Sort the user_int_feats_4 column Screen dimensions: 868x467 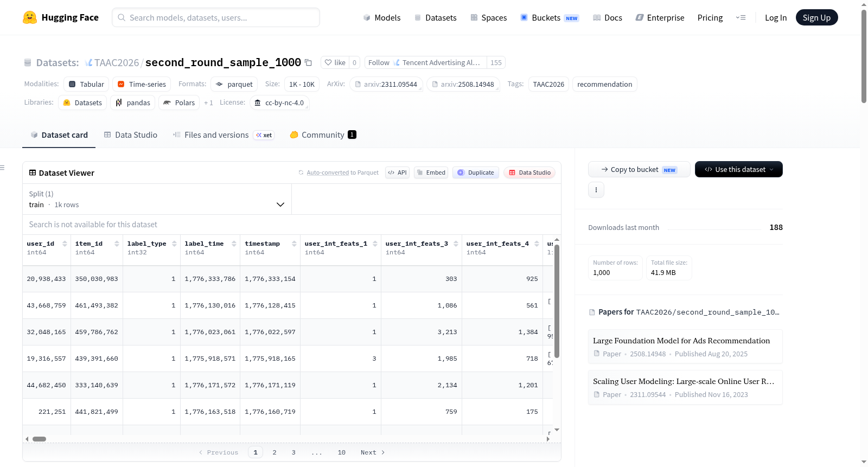point(537,244)
